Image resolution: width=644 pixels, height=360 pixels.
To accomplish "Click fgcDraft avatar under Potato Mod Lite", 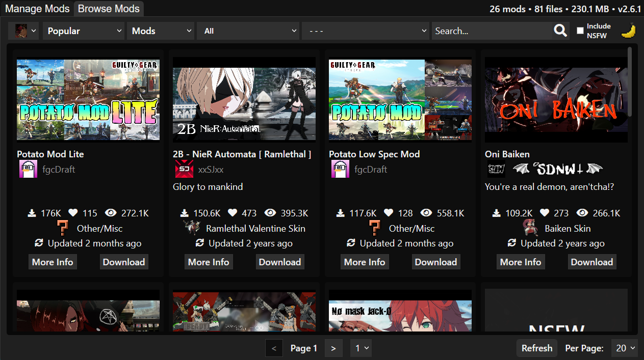I will (27, 169).
